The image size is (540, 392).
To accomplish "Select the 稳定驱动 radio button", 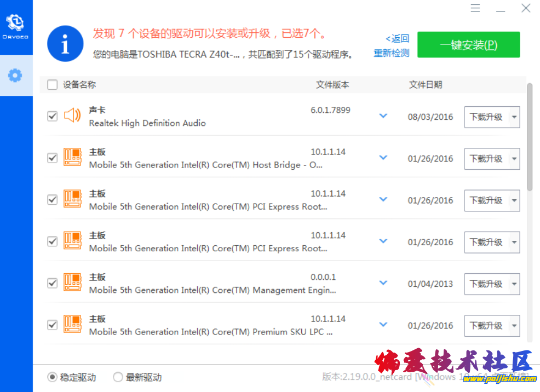I will tap(53, 377).
